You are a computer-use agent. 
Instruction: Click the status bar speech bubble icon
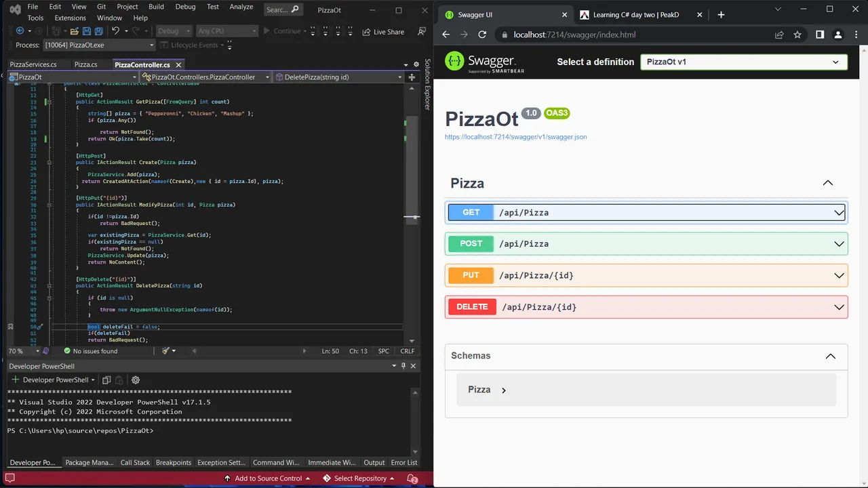10,479
